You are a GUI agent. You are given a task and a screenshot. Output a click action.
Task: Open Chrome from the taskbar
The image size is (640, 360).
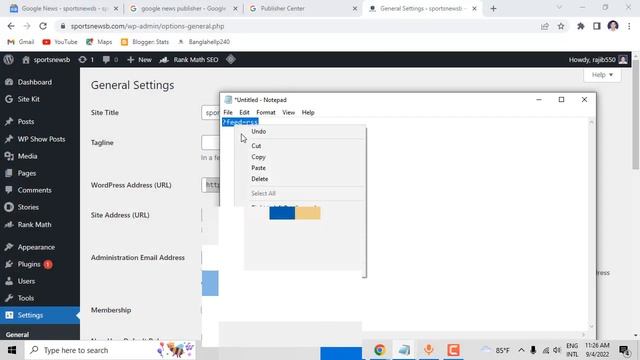[x=380, y=350]
